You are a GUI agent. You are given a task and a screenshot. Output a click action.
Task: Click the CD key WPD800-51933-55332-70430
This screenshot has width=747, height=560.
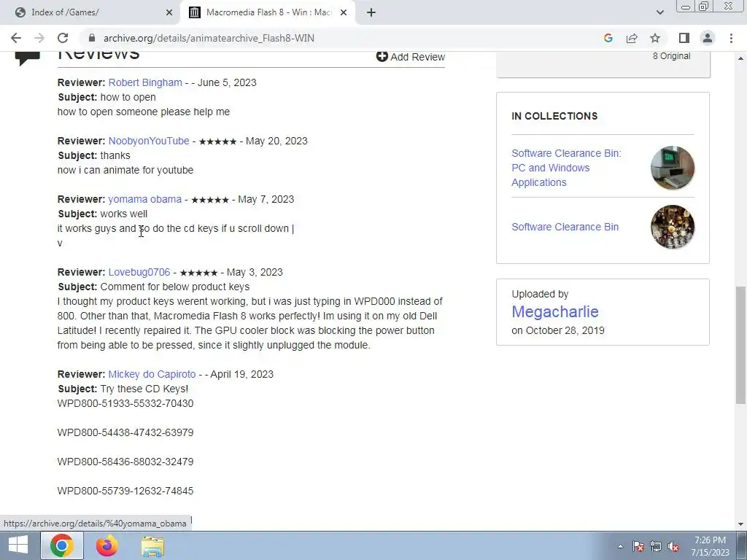tap(125, 403)
